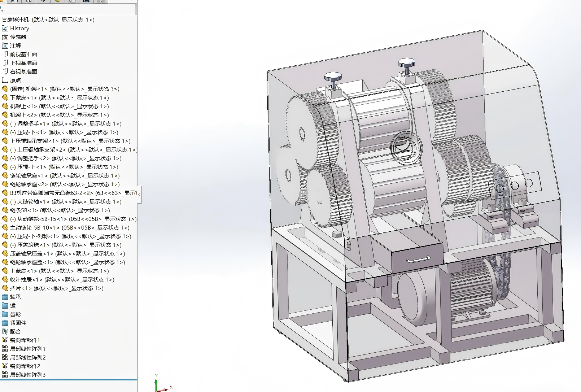This screenshot has width=581, height=392.
Task: Click the part icon of 主动链轮-5B-10<1>
Action: (5, 227)
